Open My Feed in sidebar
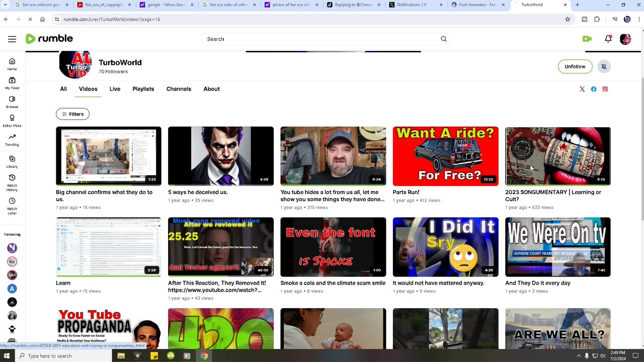The image size is (644, 362). [12, 83]
